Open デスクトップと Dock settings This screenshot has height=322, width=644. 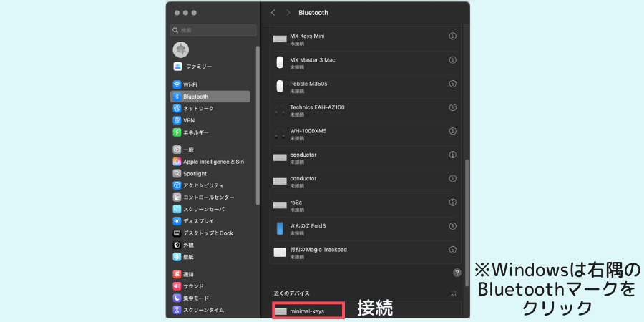(210, 233)
